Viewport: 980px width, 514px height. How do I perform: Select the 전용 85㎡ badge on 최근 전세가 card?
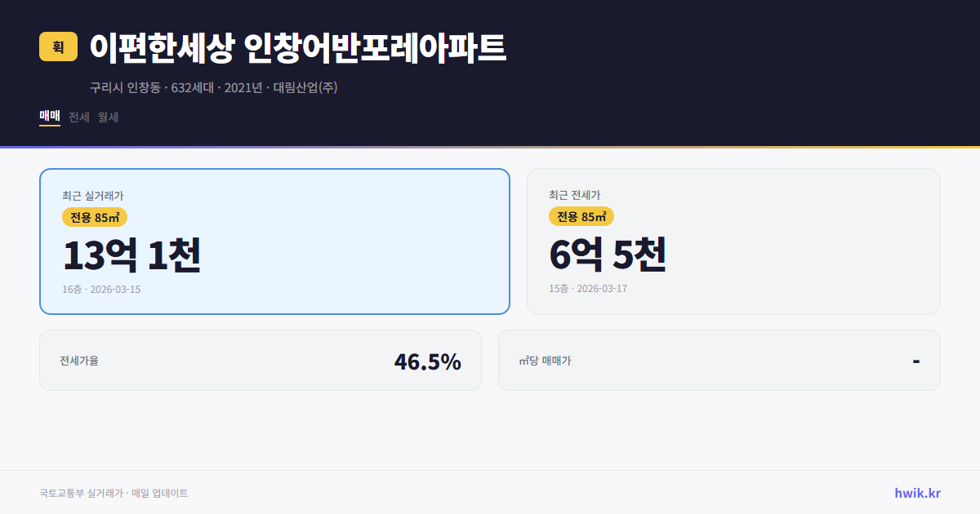(581, 217)
